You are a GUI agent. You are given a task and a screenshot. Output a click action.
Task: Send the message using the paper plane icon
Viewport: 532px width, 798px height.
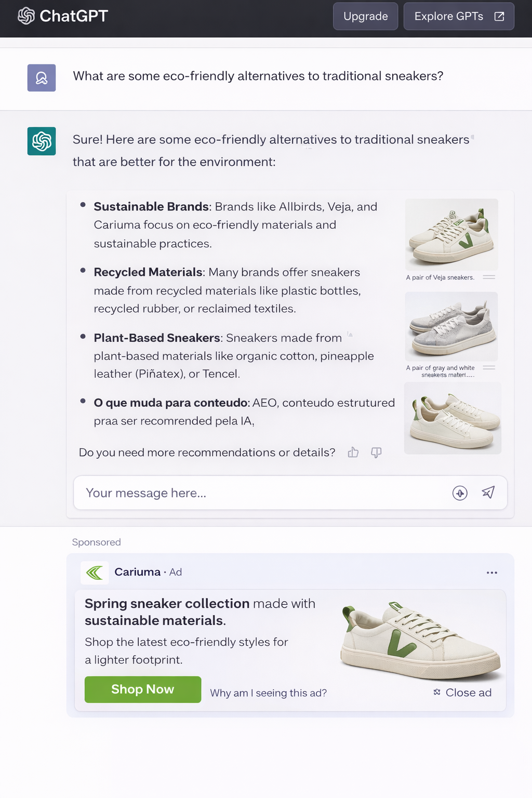coord(488,493)
